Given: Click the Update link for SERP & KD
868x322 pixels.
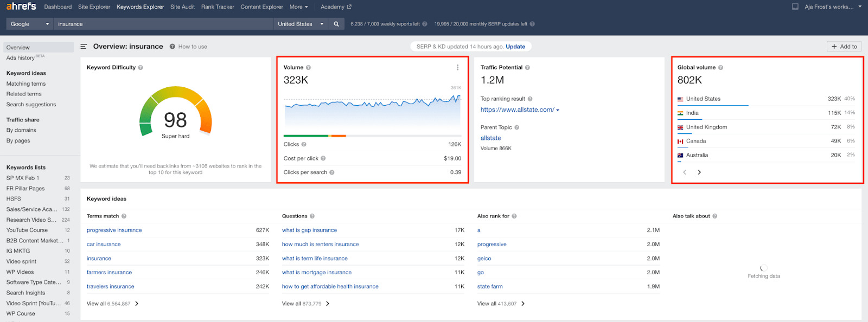Looking at the screenshot, I should click(515, 47).
